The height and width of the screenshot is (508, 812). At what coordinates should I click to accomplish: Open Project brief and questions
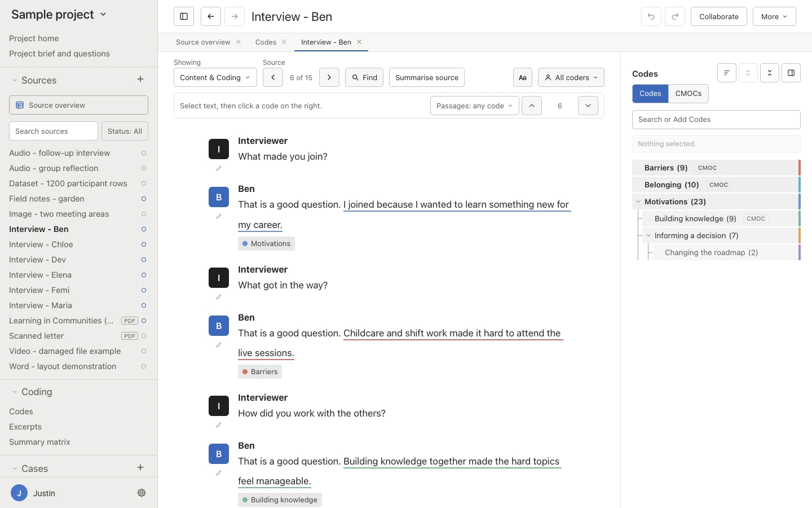[x=59, y=54]
